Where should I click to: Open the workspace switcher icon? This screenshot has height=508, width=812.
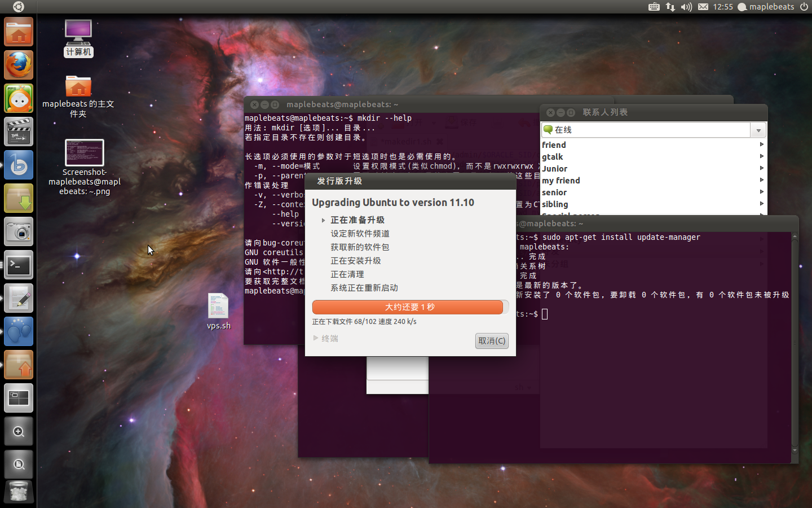[19, 398]
